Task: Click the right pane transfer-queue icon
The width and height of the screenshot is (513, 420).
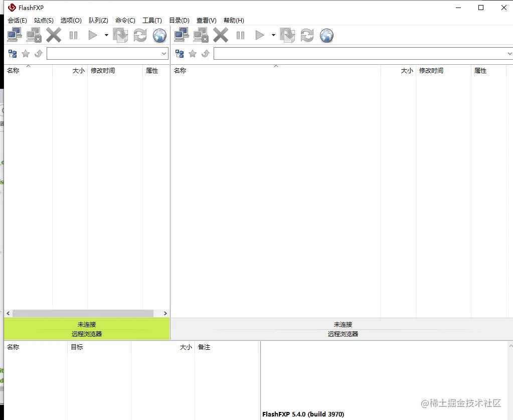Action: (x=287, y=35)
